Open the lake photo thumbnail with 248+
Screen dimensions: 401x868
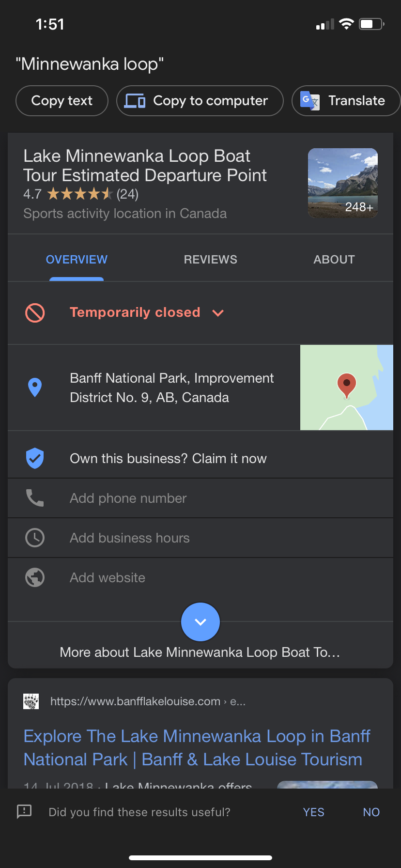[x=343, y=183]
